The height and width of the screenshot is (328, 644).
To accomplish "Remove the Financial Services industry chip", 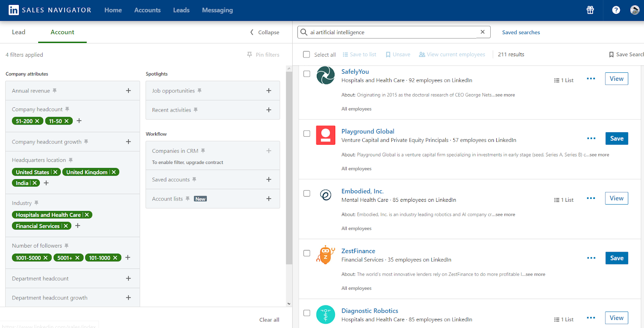I will [x=66, y=226].
